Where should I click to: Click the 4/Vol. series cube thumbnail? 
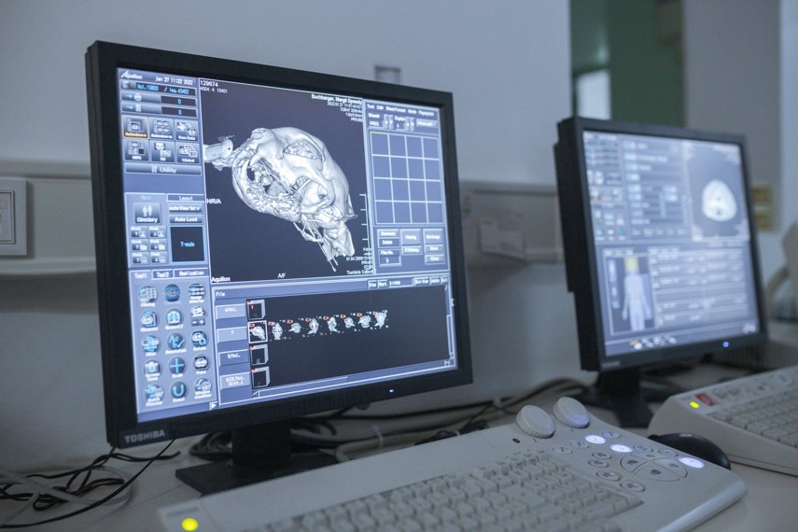point(256,310)
